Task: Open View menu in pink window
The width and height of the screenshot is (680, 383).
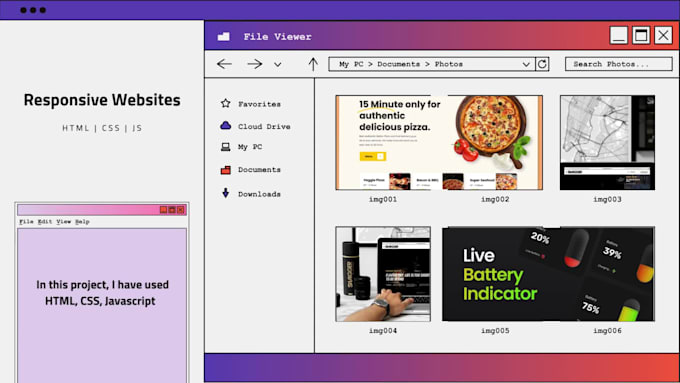Action: [x=63, y=222]
